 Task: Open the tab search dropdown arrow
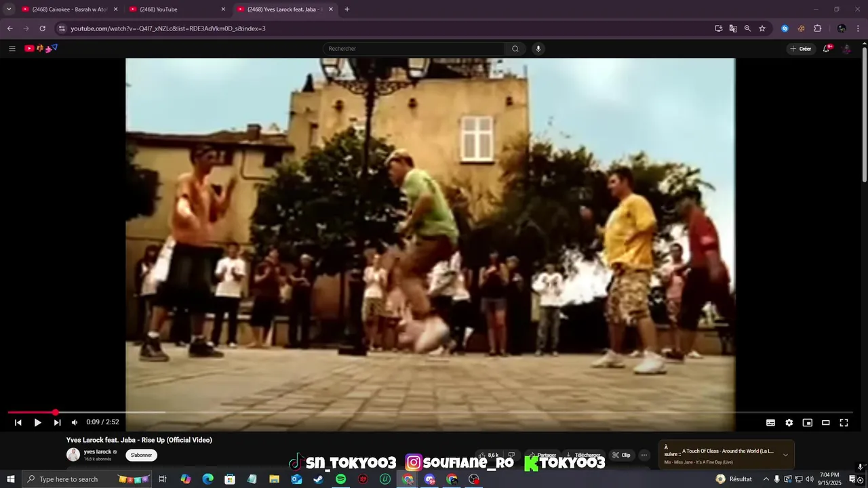(9, 9)
